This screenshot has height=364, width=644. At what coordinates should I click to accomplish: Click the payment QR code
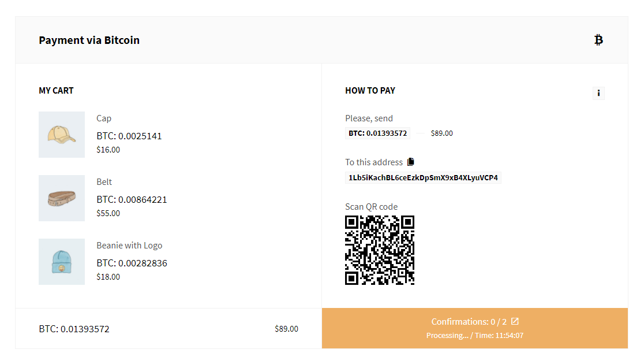(x=380, y=250)
